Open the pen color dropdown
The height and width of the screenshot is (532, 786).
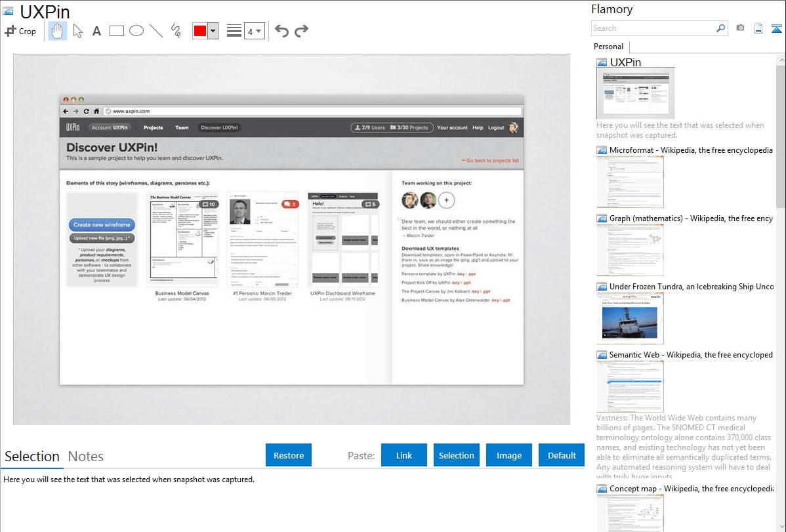[214, 30]
